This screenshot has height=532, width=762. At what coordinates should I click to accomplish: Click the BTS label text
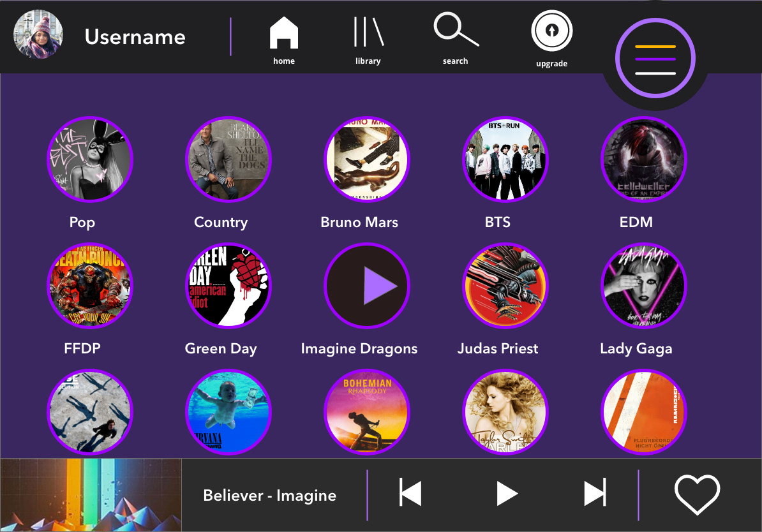click(x=498, y=222)
